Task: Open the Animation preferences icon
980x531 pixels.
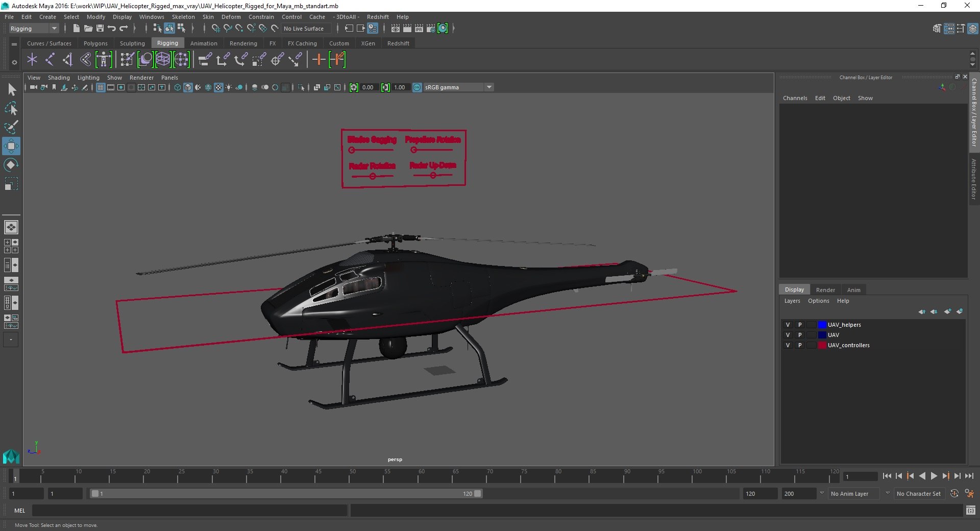Action: pos(969,494)
